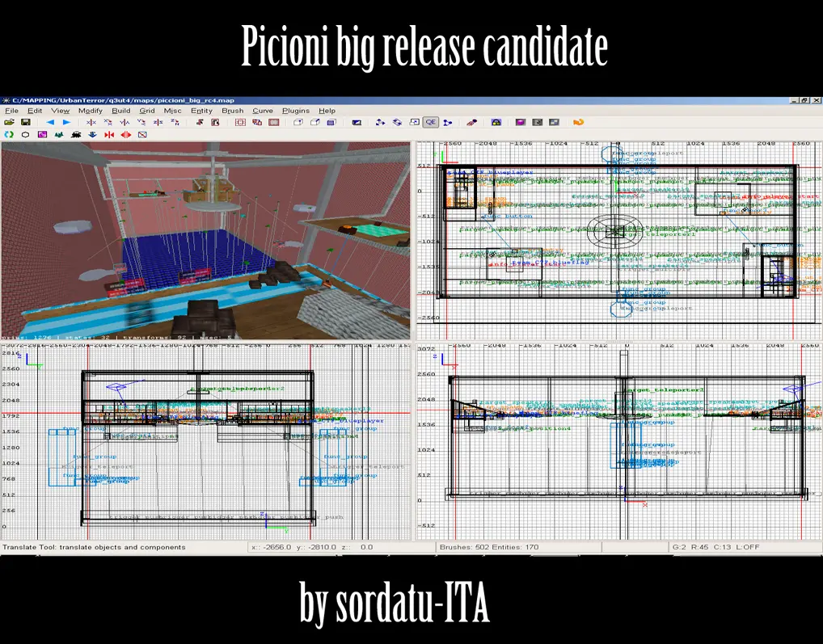The height and width of the screenshot is (644, 823).
Task: Toggle the pressed QE tool button
Action: (x=431, y=123)
